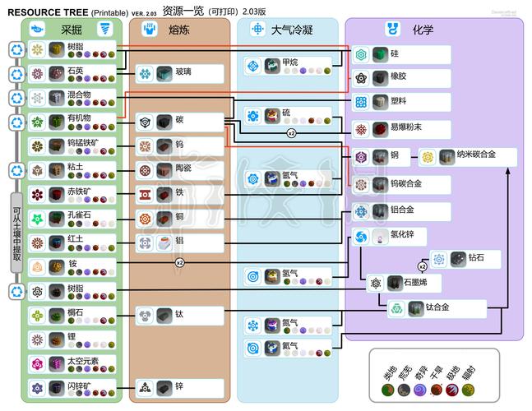
Task: Click the 铵 symbol icon
Action: (37, 267)
